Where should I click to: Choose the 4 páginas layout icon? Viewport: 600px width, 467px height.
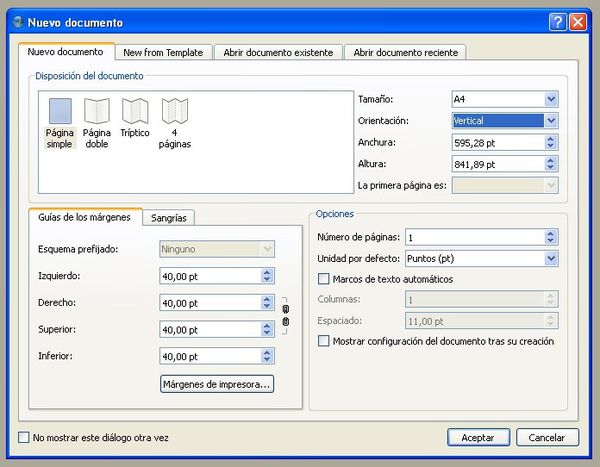click(x=175, y=111)
